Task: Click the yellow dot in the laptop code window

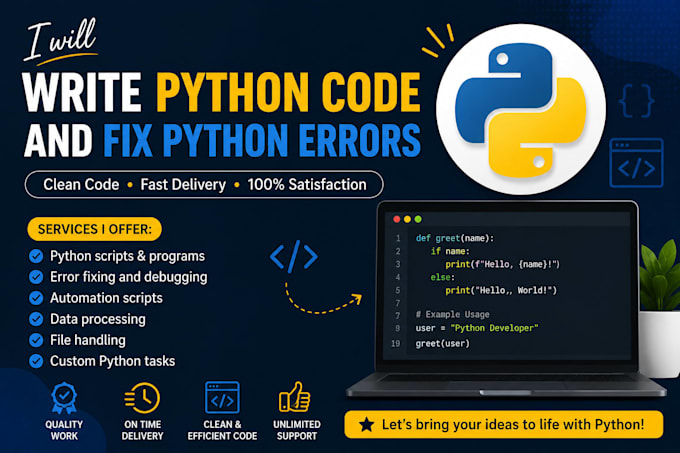Action: click(407, 219)
